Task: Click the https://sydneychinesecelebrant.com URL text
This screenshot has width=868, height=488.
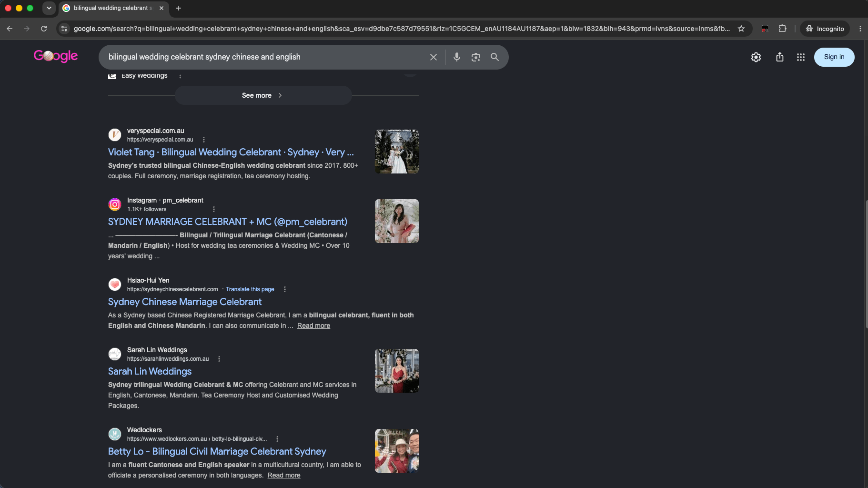Action: pos(172,289)
